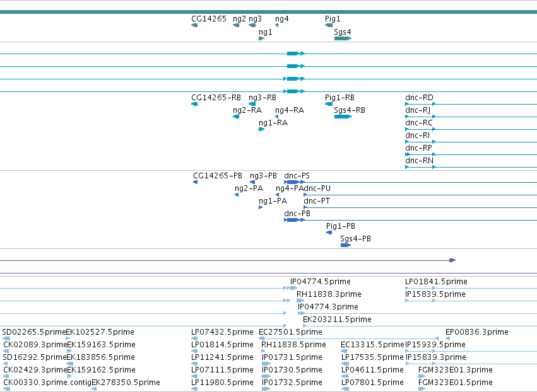Screen dimensions: 537x392
Task: Select EST LP11241.5prime
Action: pos(222,357)
